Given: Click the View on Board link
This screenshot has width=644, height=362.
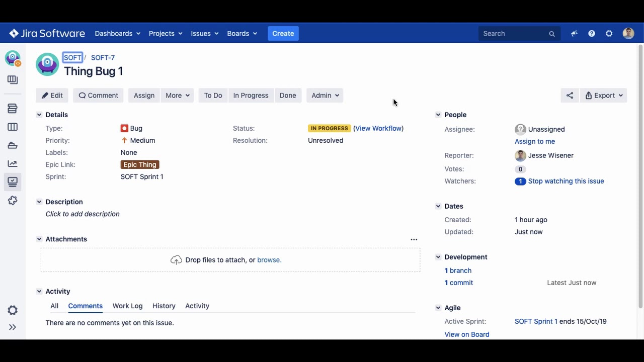Looking at the screenshot, I should click(x=467, y=335).
